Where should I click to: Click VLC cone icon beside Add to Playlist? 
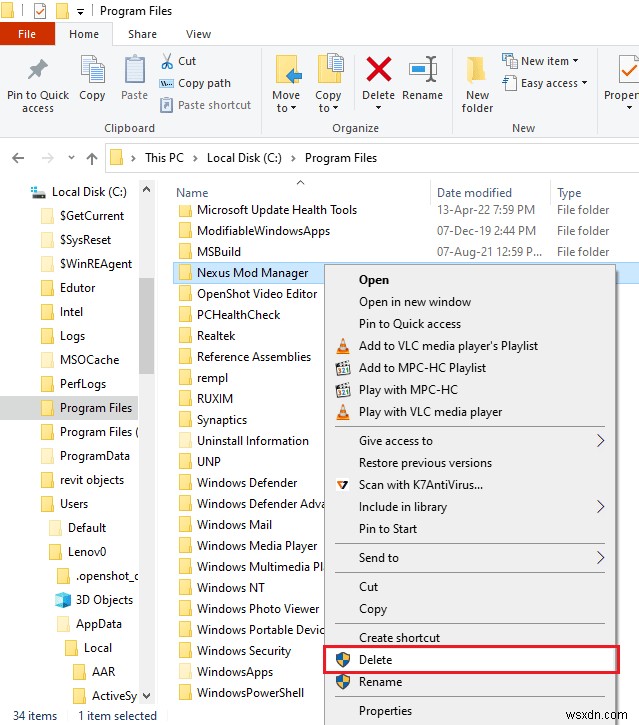343,346
